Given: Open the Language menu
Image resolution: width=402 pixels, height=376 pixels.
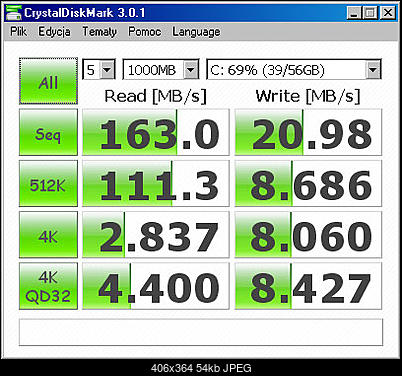Looking at the screenshot, I should click(196, 32).
